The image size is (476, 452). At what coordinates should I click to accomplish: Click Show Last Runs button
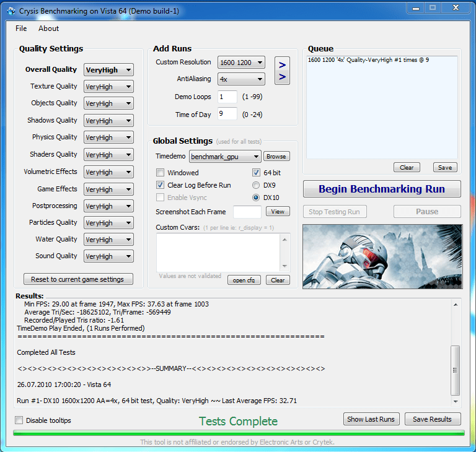click(371, 419)
